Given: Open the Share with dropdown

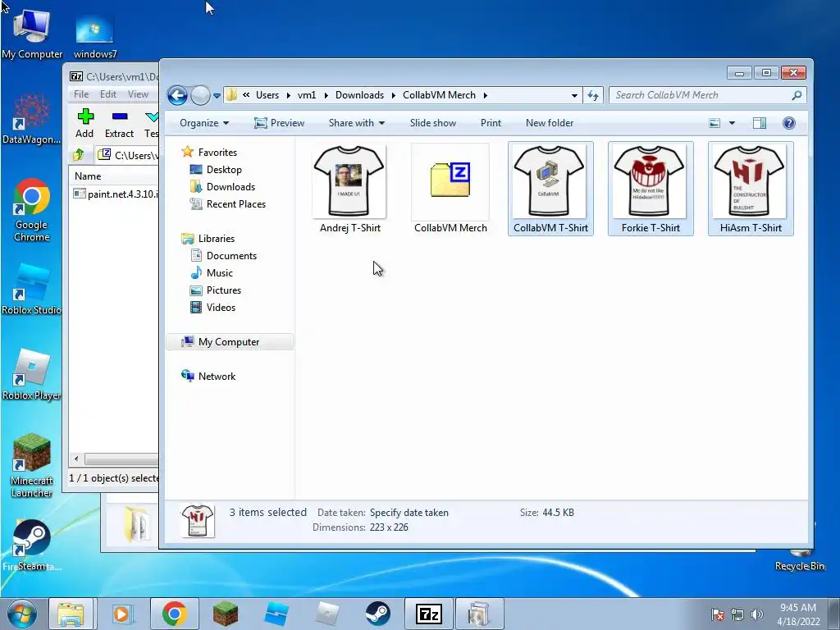Looking at the screenshot, I should [x=357, y=123].
